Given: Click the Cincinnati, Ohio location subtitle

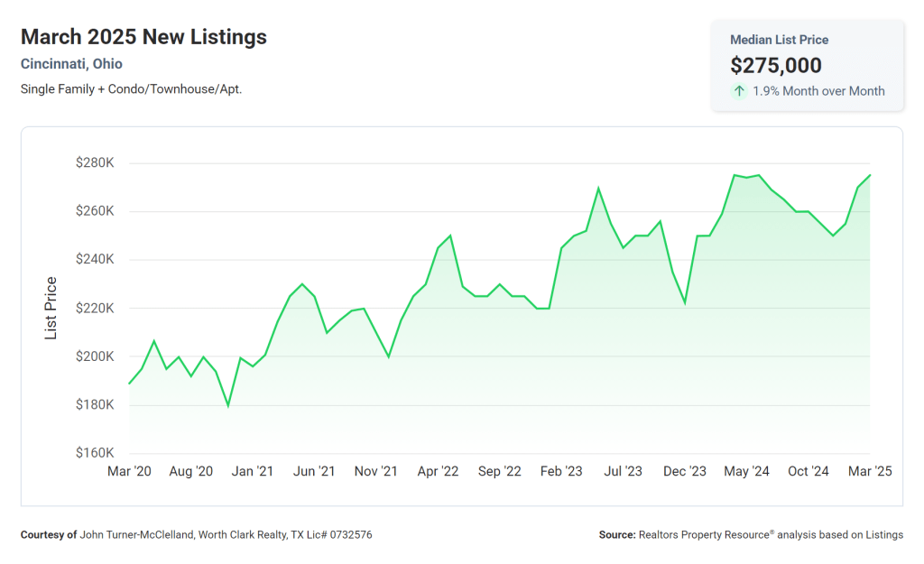Looking at the screenshot, I should (71, 64).
